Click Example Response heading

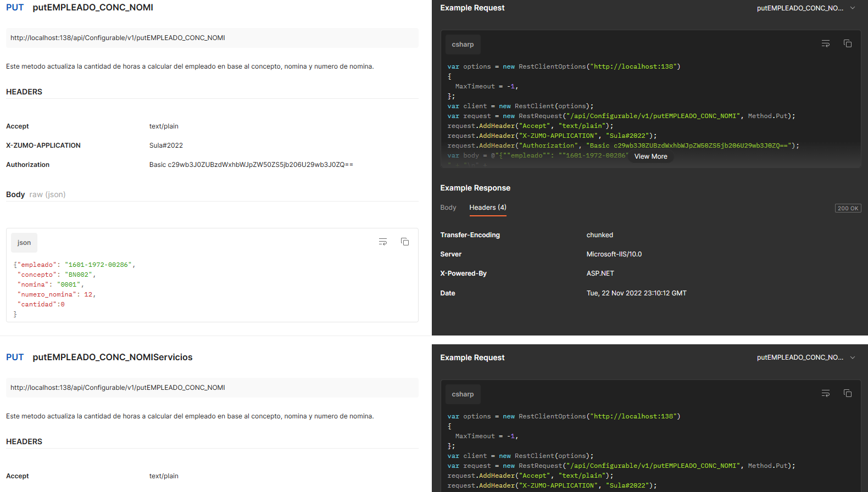[x=475, y=188]
